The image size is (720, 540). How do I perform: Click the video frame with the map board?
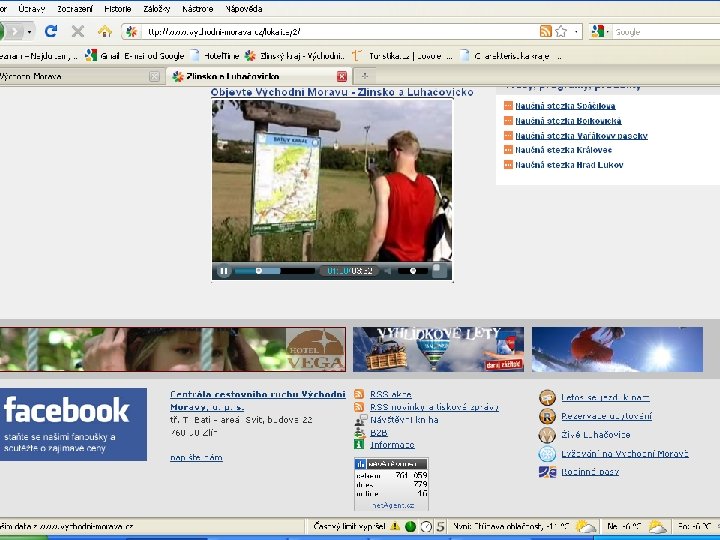point(332,181)
